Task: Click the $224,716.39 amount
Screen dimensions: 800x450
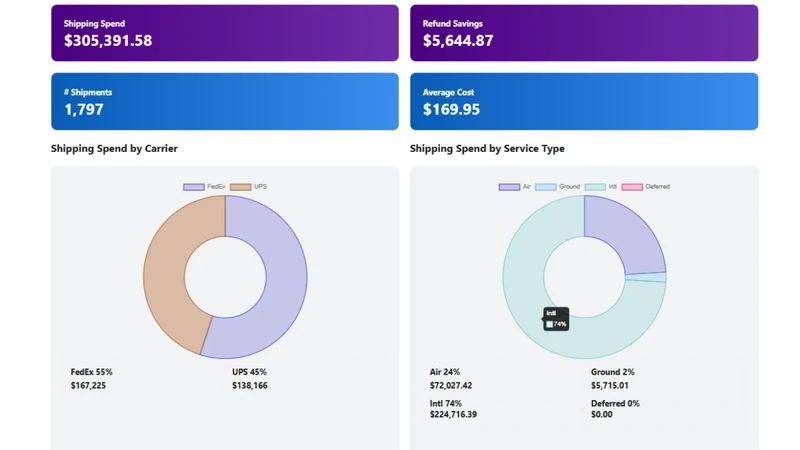Action: (453, 414)
